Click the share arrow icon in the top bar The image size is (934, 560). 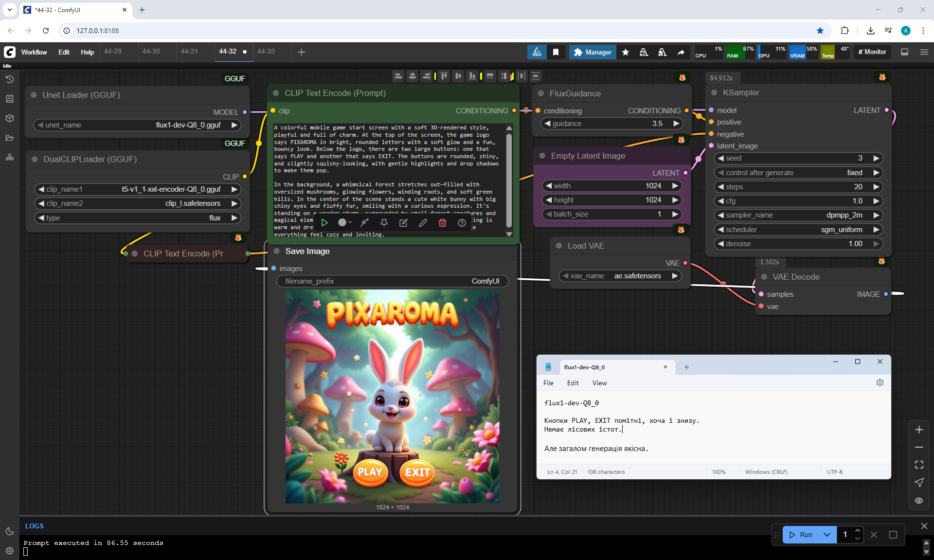(x=681, y=52)
